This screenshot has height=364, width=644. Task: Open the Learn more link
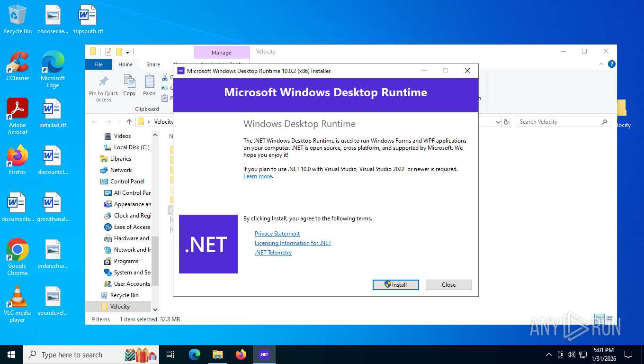point(258,176)
